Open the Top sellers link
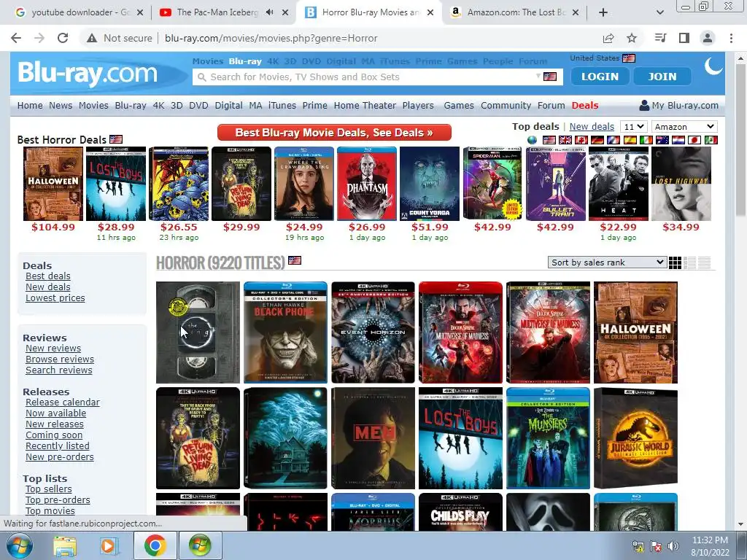 click(x=49, y=489)
